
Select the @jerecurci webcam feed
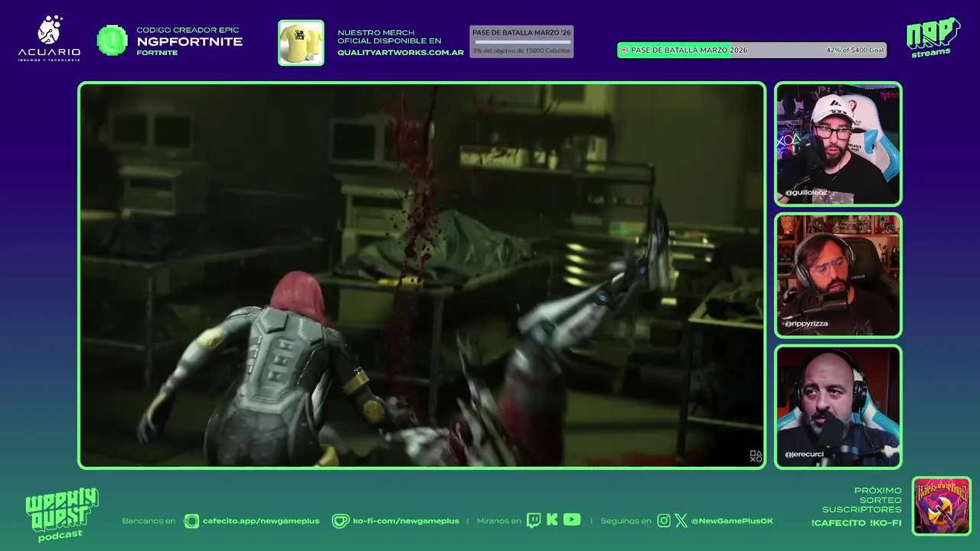pos(838,407)
